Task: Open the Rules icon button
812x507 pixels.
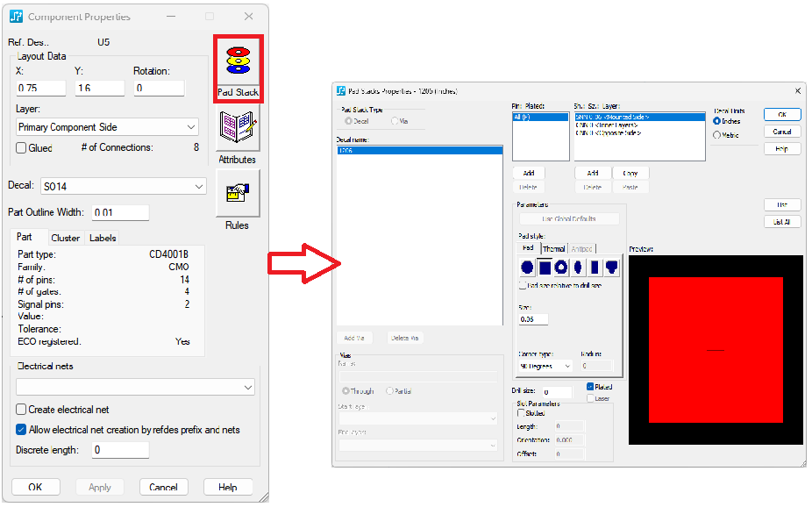Action: point(238,193)
